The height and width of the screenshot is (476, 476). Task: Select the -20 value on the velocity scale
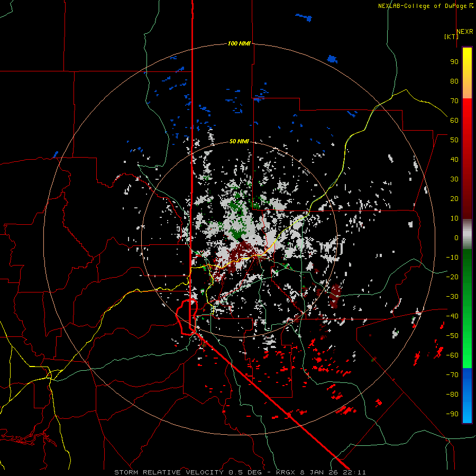point(452,277)
